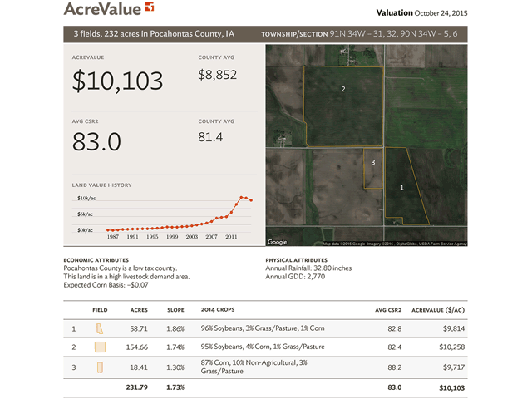Click the AcreValue wordmark
532x399 pixels.
[102, 9]
